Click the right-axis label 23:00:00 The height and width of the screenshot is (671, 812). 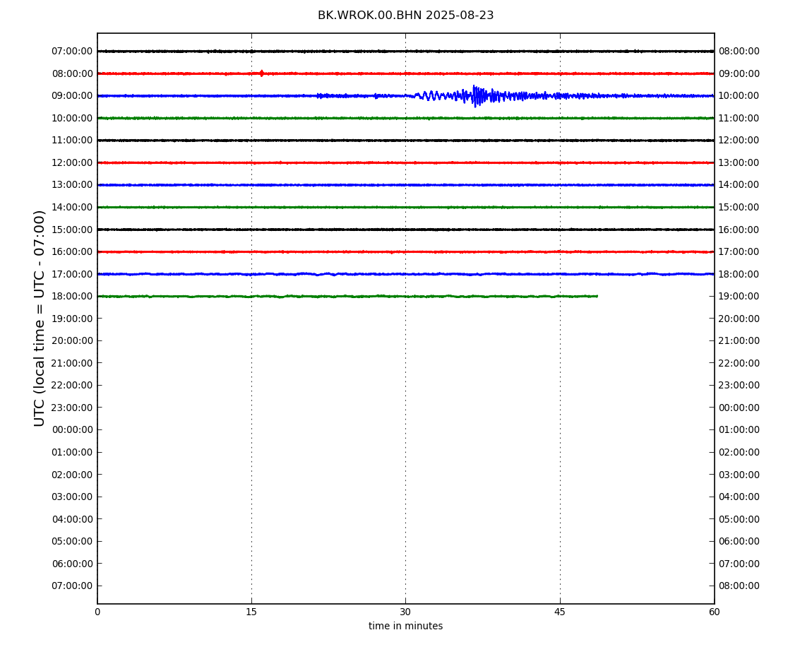click(x=739, y=386)
